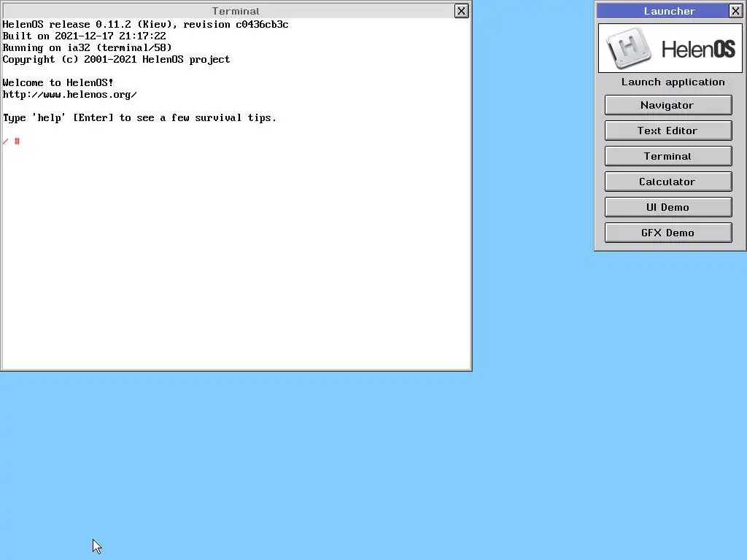Run the GFX Demo
The height and width of the screenshot is (560, 747).
pos(668,233)
